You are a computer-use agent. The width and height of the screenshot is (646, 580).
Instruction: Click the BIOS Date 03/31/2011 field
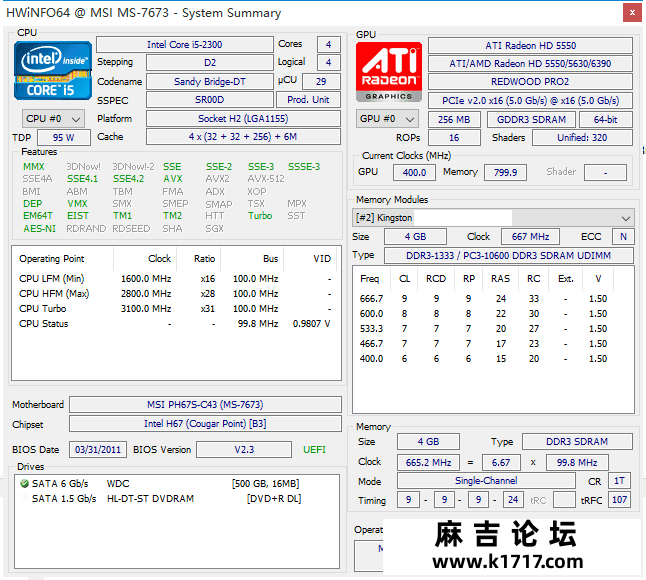coord(98,449)
